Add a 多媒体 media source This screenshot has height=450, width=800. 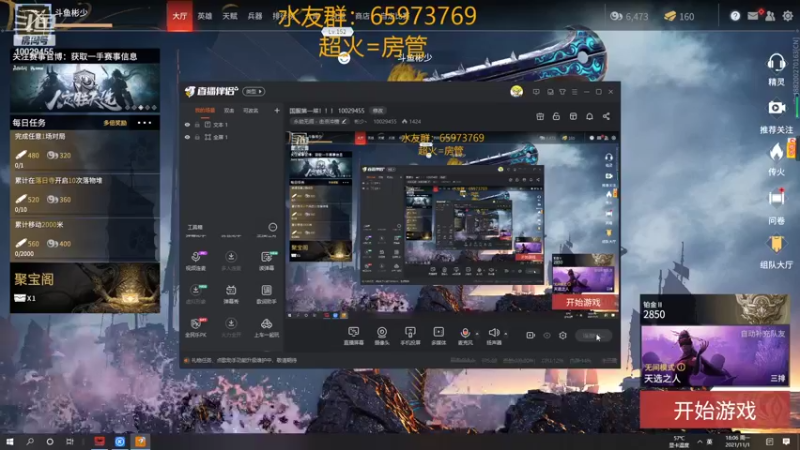(x=439, y=336)
